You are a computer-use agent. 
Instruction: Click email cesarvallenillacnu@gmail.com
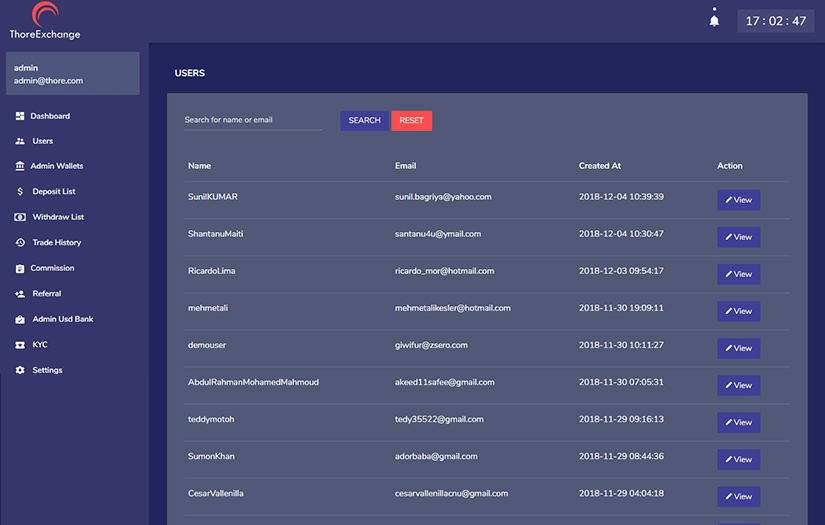coord(451,493)
